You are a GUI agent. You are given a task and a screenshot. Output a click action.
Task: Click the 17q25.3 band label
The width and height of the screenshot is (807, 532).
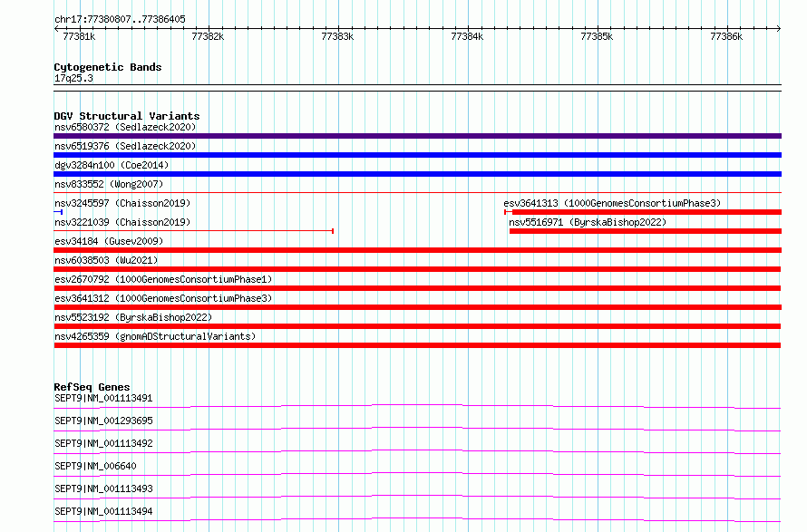[73, 78]
